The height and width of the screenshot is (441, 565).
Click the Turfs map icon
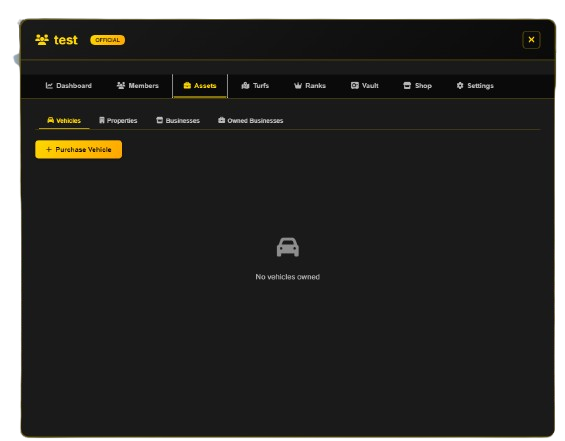coord(245,85)
